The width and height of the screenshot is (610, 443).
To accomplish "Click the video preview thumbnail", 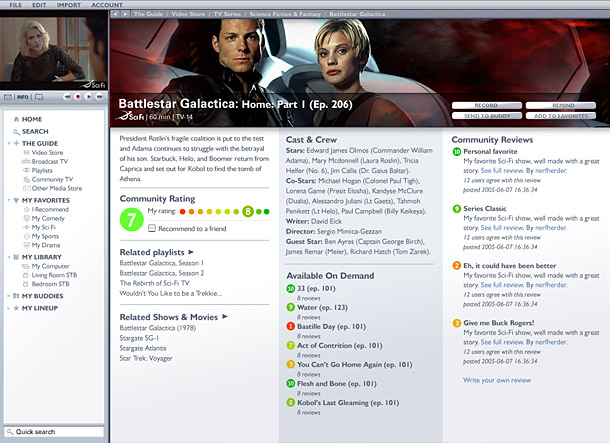I will (x=54, y=51).
